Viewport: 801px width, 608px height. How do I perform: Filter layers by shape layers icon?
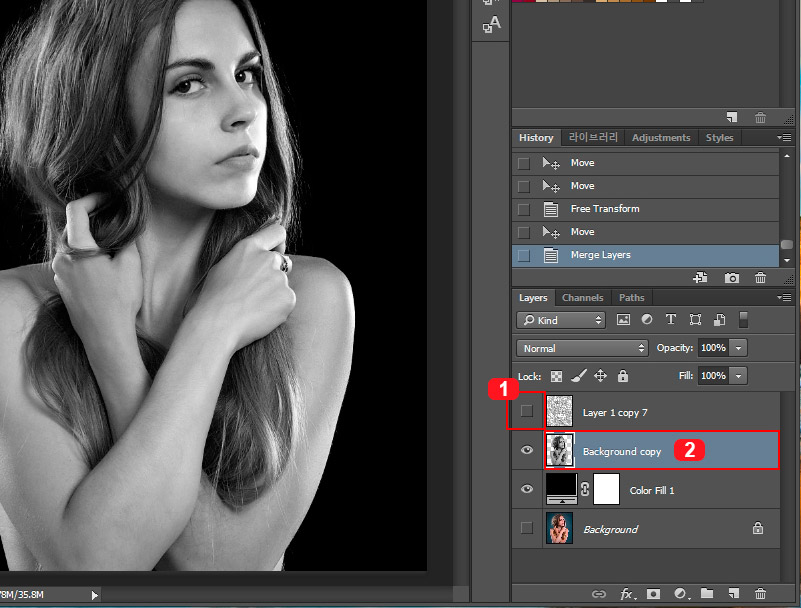click(695, 320)
